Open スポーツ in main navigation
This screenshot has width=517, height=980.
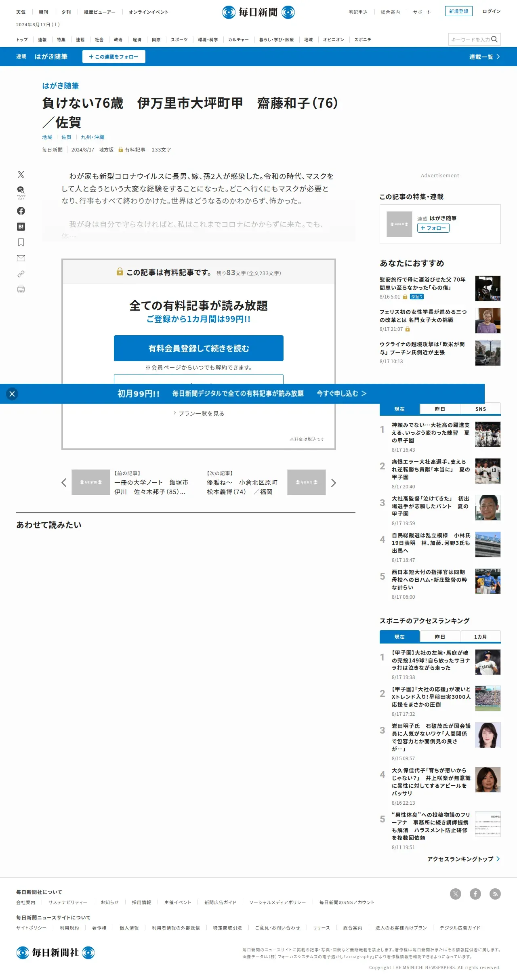click(179, 40)
